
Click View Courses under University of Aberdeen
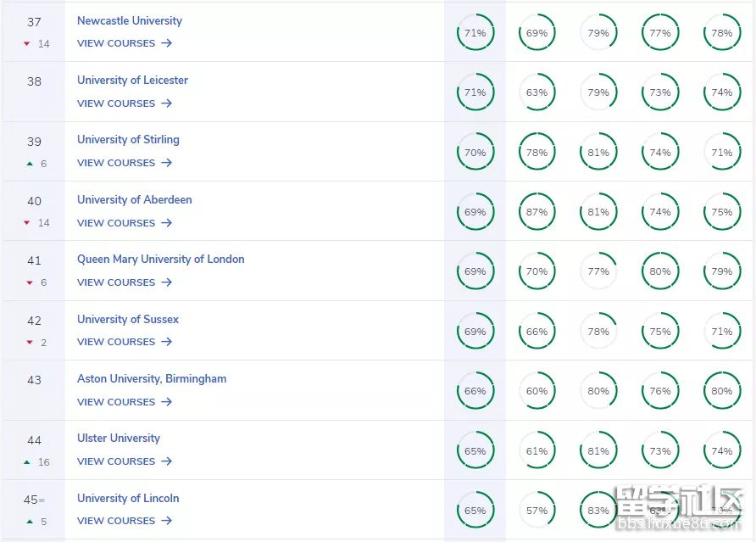point(116,223)
